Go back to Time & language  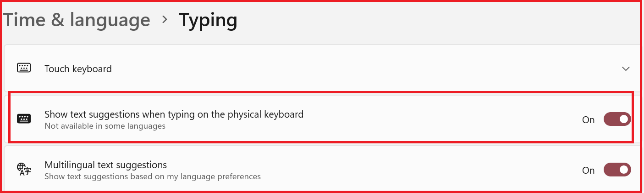pyautogui.click(x=77, y=20)
